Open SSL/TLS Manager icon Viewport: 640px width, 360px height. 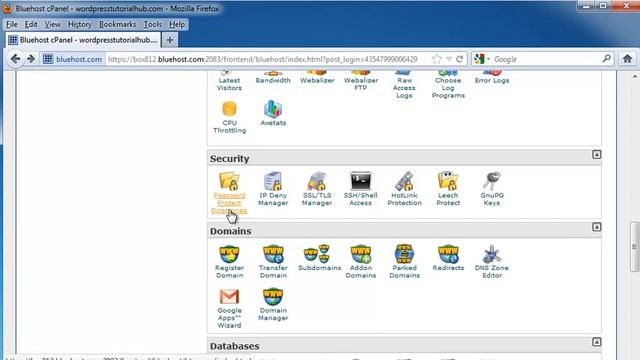317,181
